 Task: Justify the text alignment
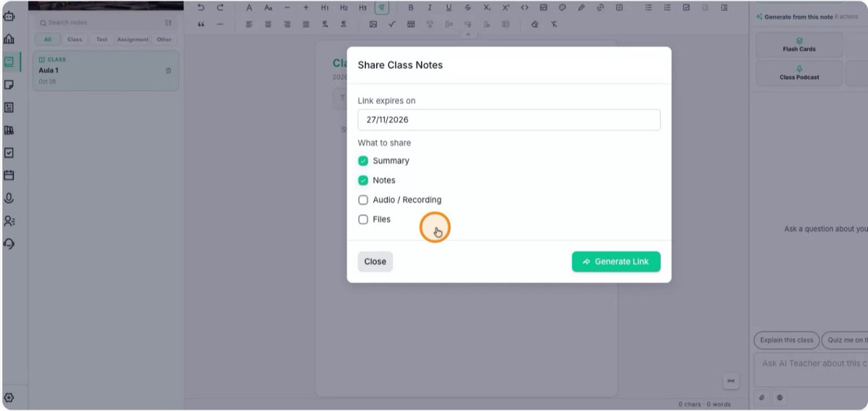point(305,24)
